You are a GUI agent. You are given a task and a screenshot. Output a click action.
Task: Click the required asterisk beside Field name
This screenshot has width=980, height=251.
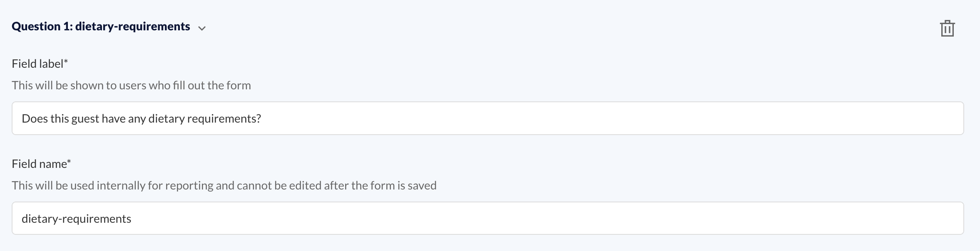click(69, 162)
